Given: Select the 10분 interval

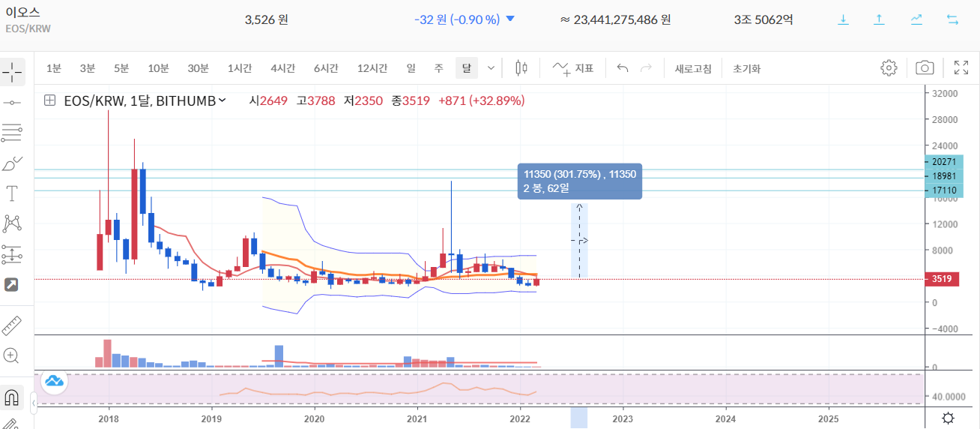Looking at the screenshot, I should [158, 68].
